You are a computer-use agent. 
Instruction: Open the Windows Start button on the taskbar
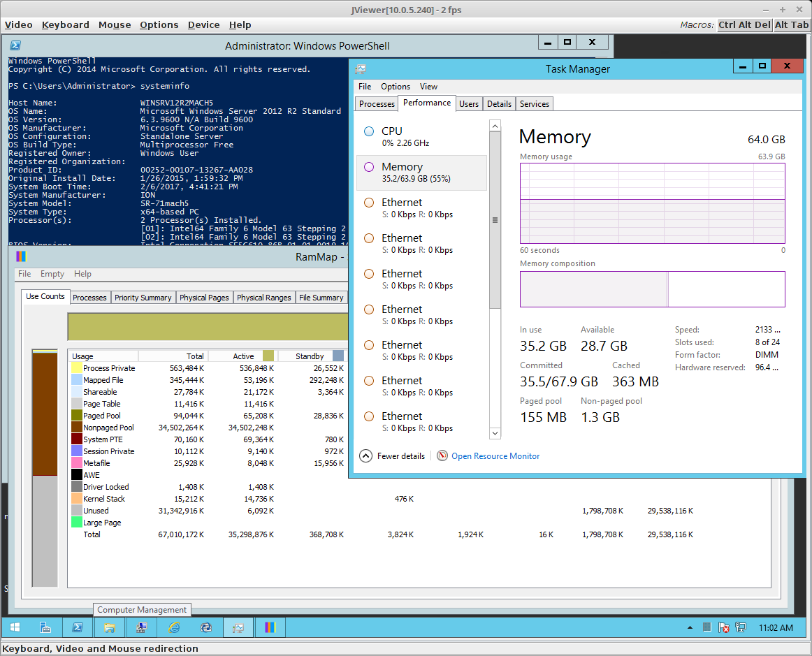pyautogui.click(x=15, y=627)
